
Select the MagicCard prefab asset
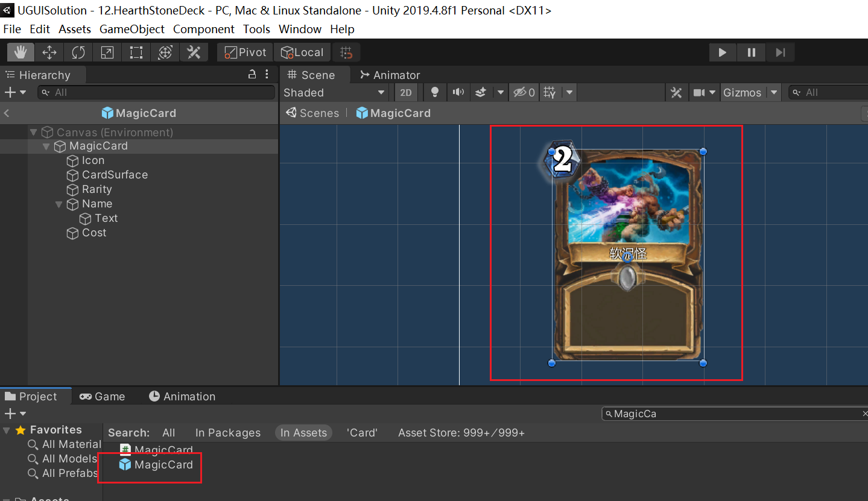pyautogui.click(x=156, y=465)
